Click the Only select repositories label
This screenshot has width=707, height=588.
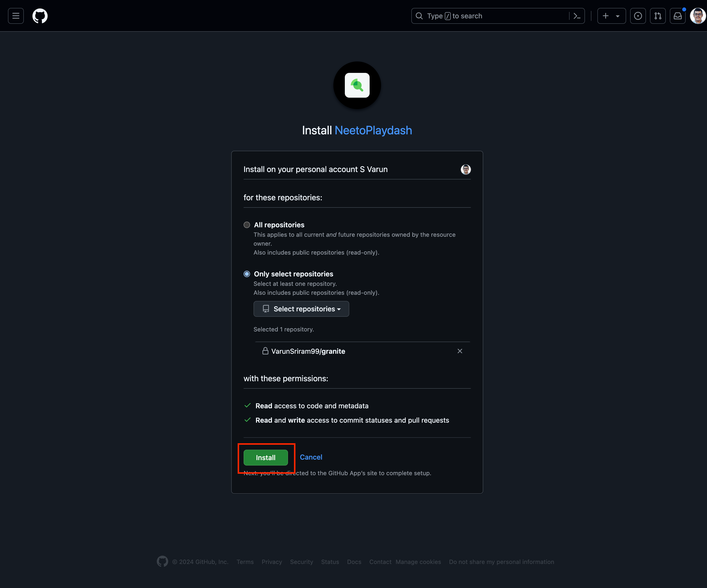click(293, 274)
